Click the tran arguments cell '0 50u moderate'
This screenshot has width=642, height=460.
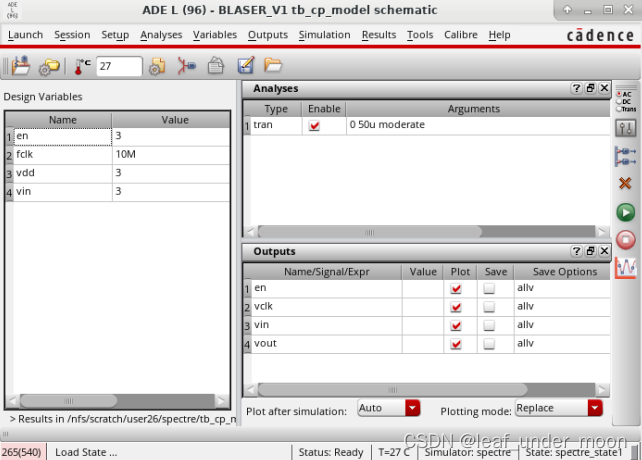coord(478,125)
